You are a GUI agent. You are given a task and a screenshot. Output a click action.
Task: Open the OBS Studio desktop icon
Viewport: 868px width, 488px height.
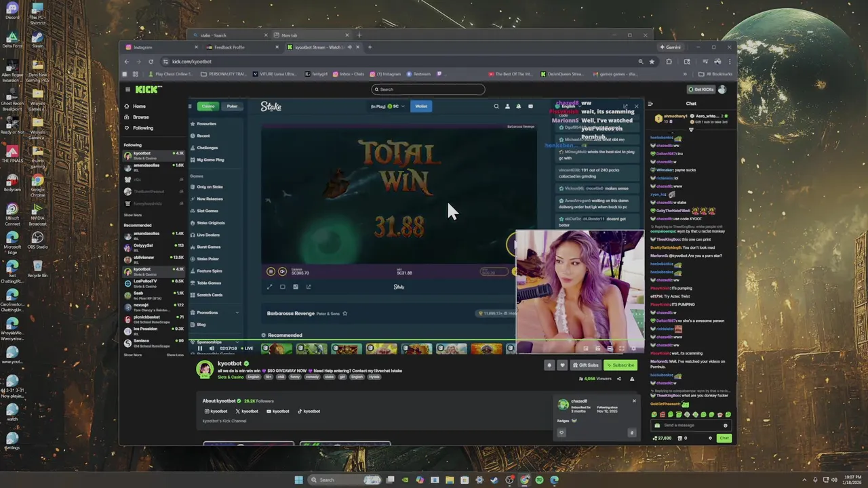click(x=37, y=241)
